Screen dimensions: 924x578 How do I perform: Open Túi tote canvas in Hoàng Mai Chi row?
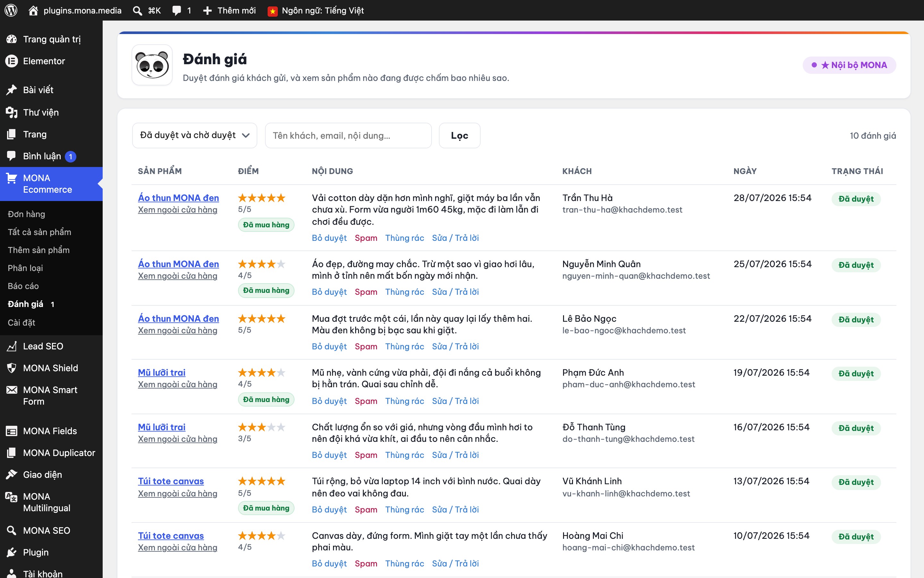pyautogui.click(x=171, y=536)
